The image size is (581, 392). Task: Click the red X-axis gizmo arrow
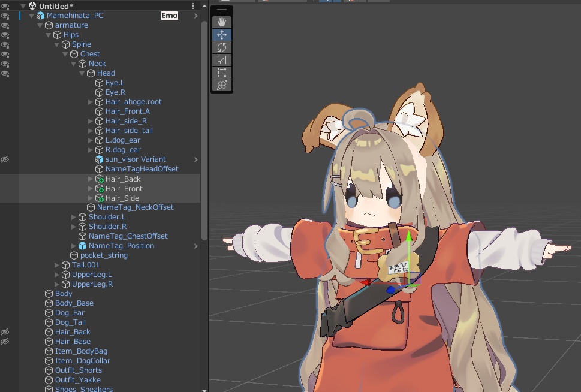(x=365, y=283)
